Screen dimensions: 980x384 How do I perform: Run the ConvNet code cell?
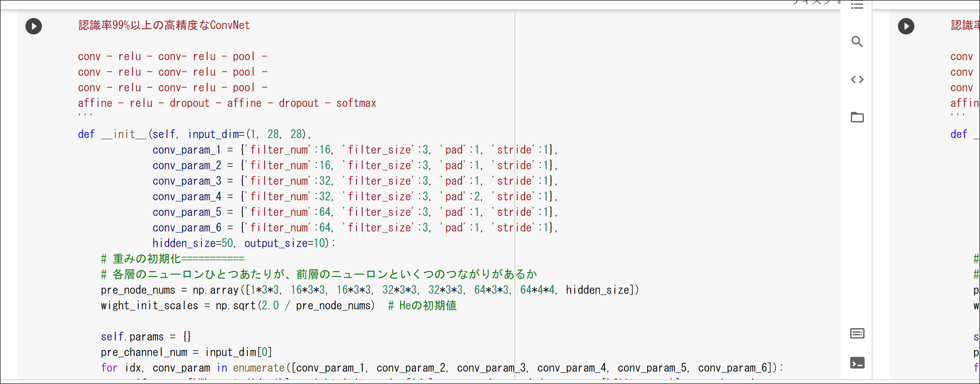(x=34, y=26)
